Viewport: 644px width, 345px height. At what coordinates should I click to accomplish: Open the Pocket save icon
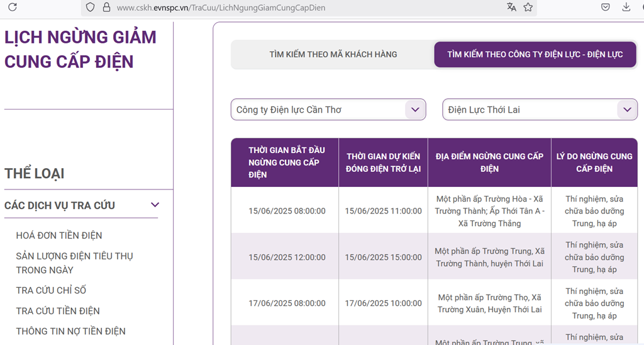click(605, 8)
